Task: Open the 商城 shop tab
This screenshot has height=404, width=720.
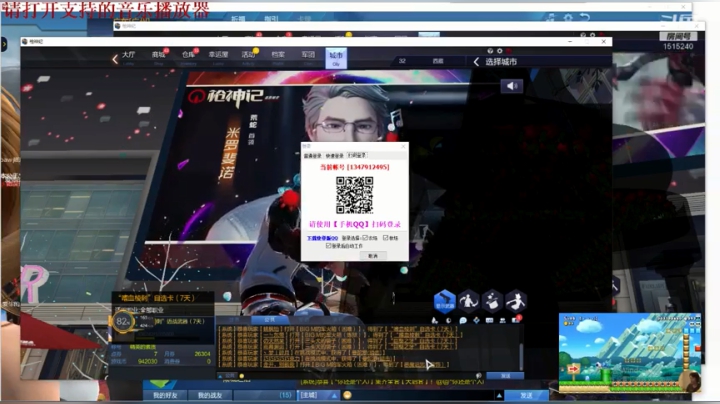Action: tap(158, 56)
